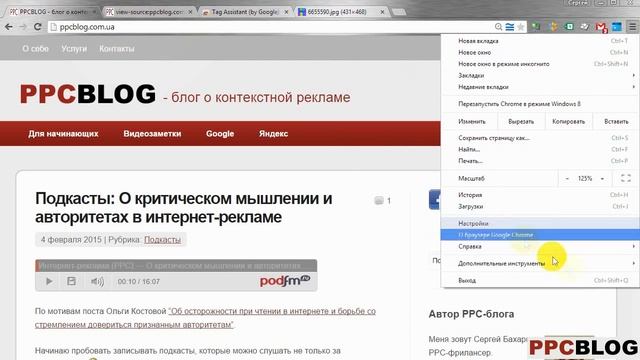Seek in the podcast progress bar
The height and width of the screenshot is (360, 640).
tap(176, 266)
